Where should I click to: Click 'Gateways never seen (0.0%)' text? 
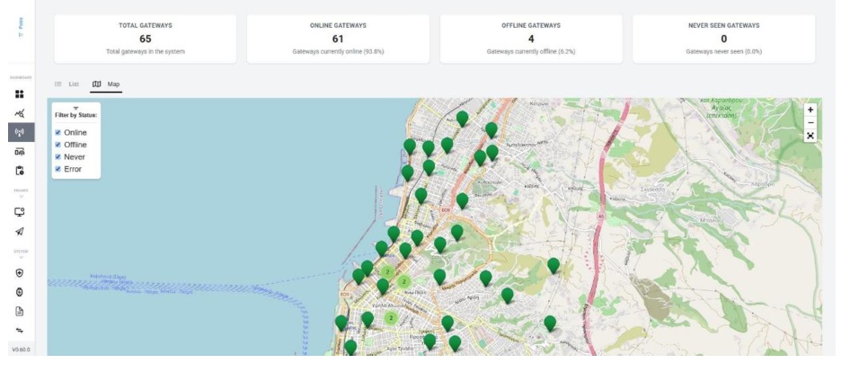[723, 51]
